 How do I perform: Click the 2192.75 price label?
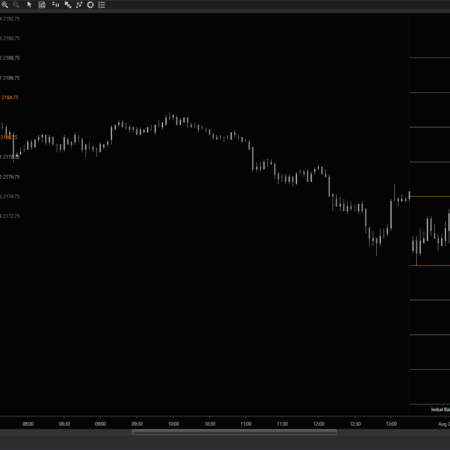coord(11,19)
